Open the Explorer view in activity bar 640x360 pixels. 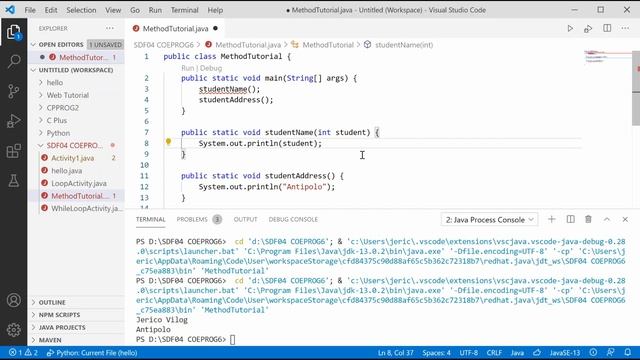tap(13, 32)
